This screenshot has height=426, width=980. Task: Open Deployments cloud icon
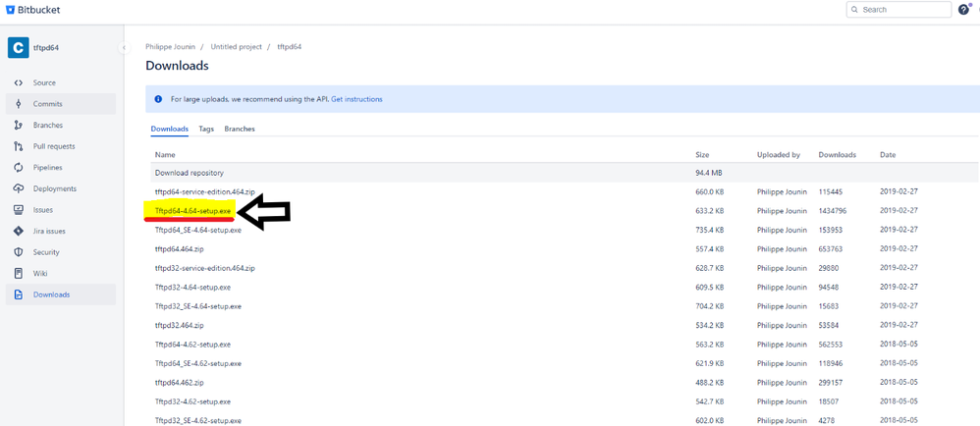coord(19,188)
